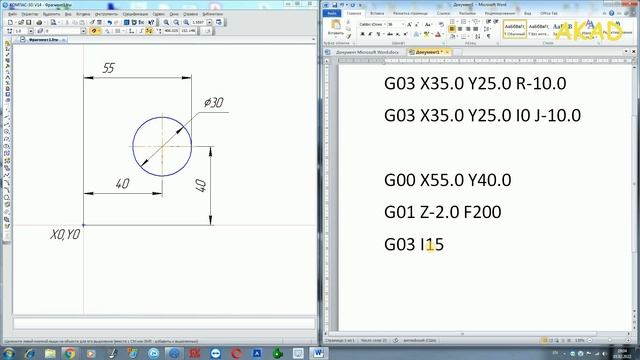The width and height of the screenshot is (640, 360).
Task: Switch to the Insert tab in Word
Action: 377,13
